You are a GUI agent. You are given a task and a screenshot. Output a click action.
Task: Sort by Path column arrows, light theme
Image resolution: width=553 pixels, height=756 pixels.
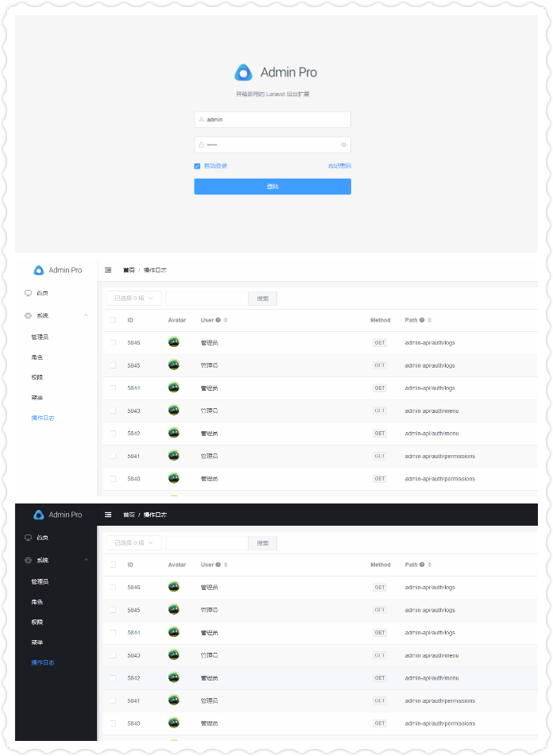[430, 320]
